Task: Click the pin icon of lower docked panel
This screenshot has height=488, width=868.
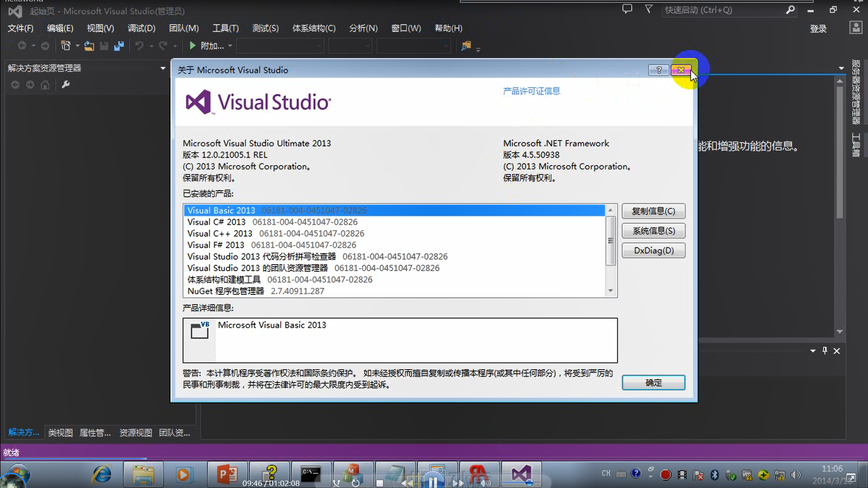Action: [x=825, y=350]
